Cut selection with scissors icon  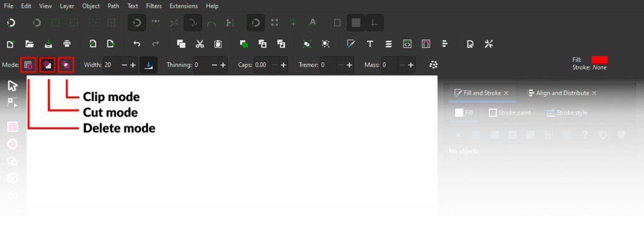[199, 44]
